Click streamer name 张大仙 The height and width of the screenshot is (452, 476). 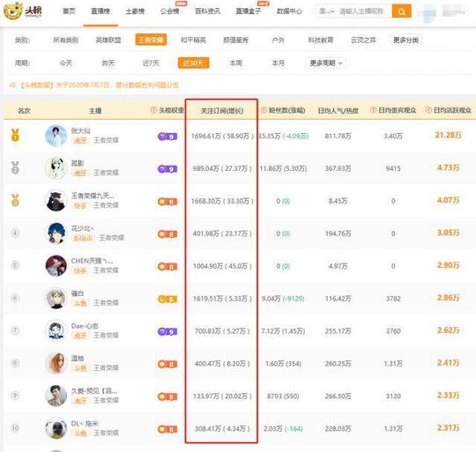[80, 130]
